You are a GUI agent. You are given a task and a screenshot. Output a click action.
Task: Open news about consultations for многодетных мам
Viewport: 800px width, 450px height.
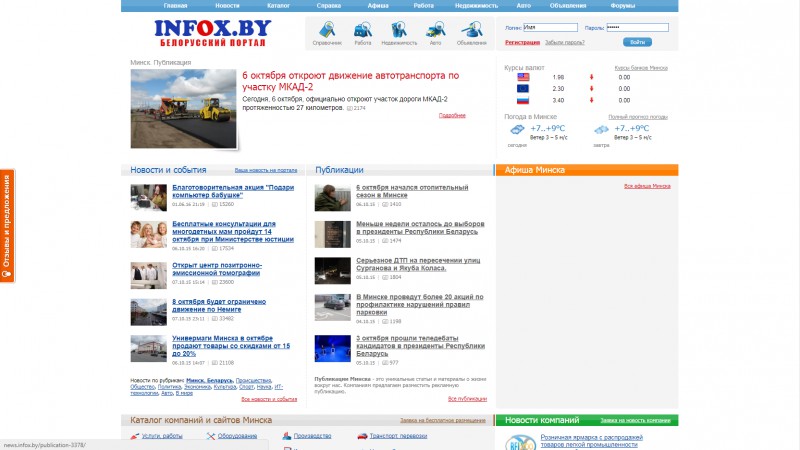[233, 232]
